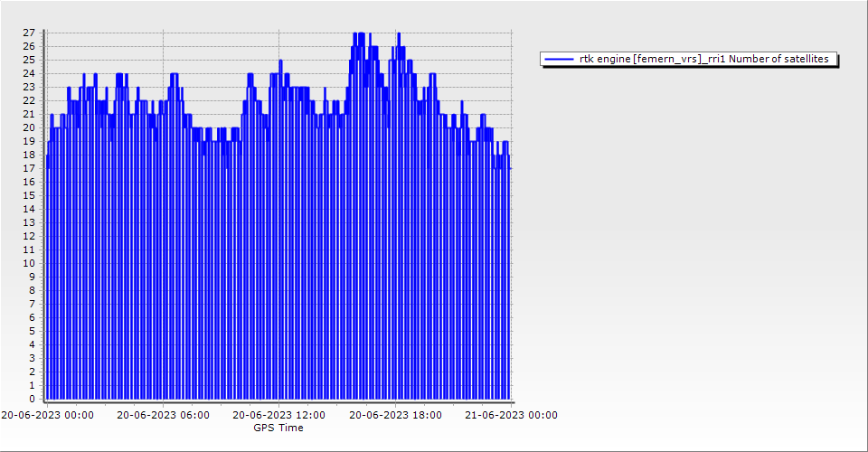868x452 pixels.
Task: Pick the 20-06-2023 12:00 time axis label
Action: (278, 416)
